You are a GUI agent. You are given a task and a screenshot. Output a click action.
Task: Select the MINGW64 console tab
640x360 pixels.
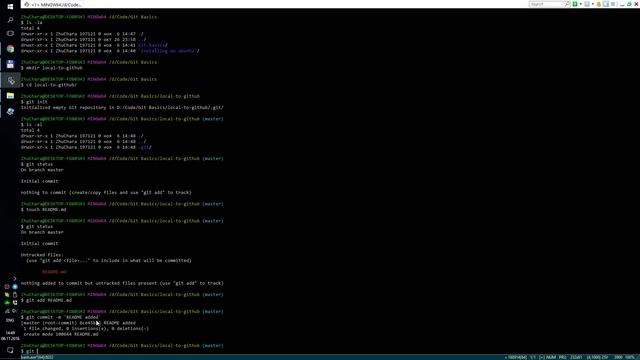tap(53, 4)
